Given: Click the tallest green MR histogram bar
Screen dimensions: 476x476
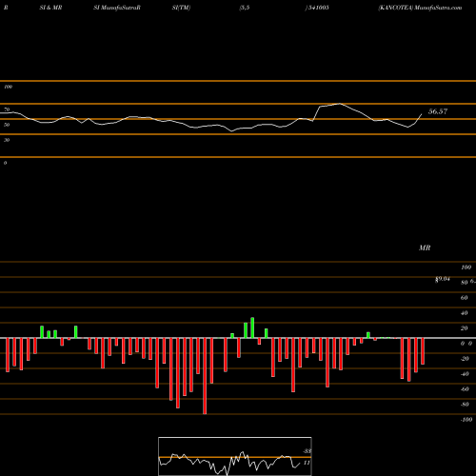Looking at the screenshot, I should [252, 327].
